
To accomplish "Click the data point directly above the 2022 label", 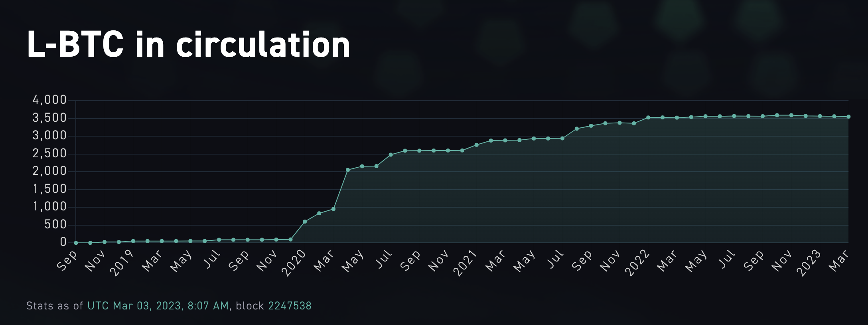I will [648, 117].
